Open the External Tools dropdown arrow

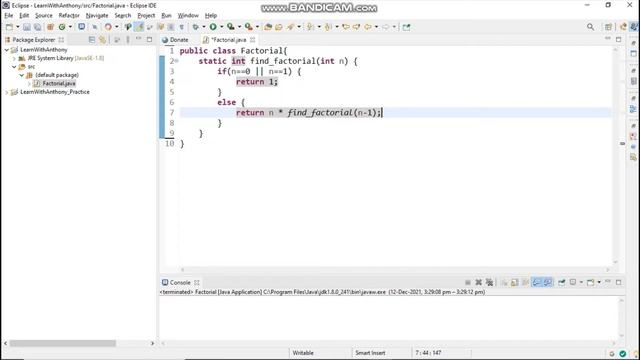(257, 27)
